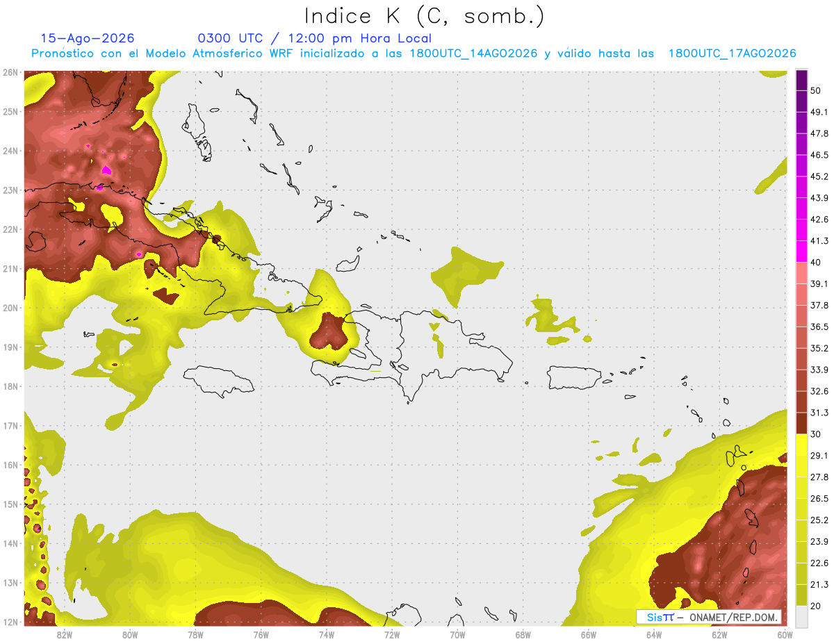834x644 pixels.
Task: Click the longitude label "80W"
Action: pos(130,635)
